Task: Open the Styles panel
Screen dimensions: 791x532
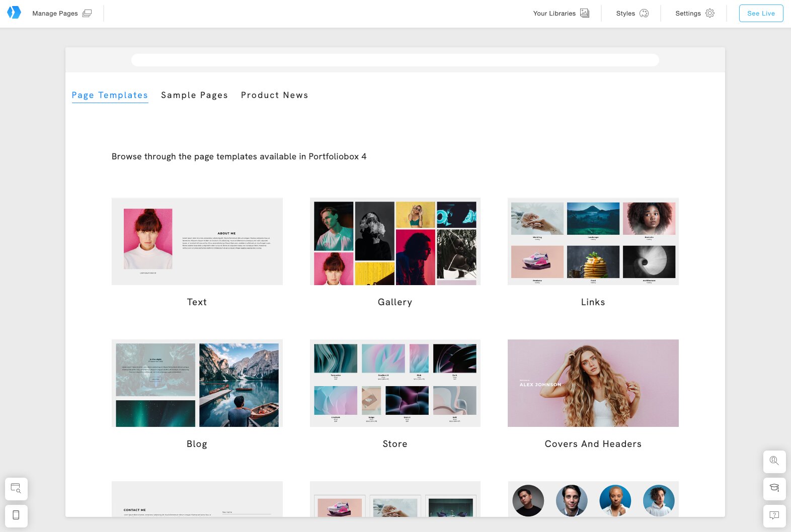Action: pyautogui.click(x=632, y=14)
